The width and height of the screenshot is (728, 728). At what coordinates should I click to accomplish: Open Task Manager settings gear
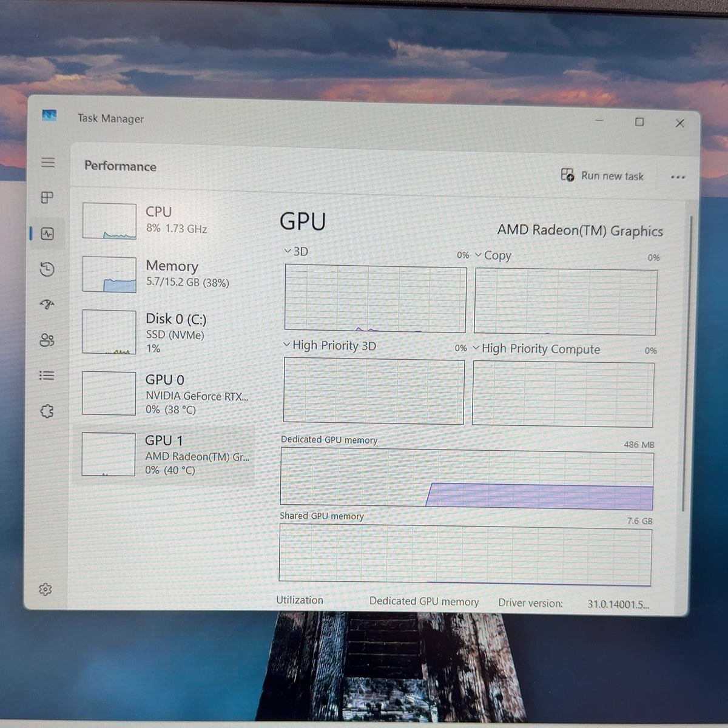click(x=45, y=589)
